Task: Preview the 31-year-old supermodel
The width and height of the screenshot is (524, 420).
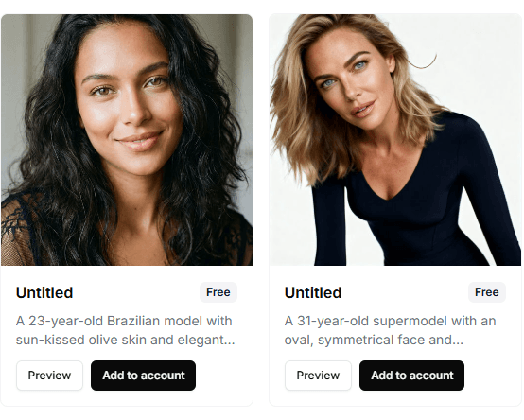Action: 318,376
